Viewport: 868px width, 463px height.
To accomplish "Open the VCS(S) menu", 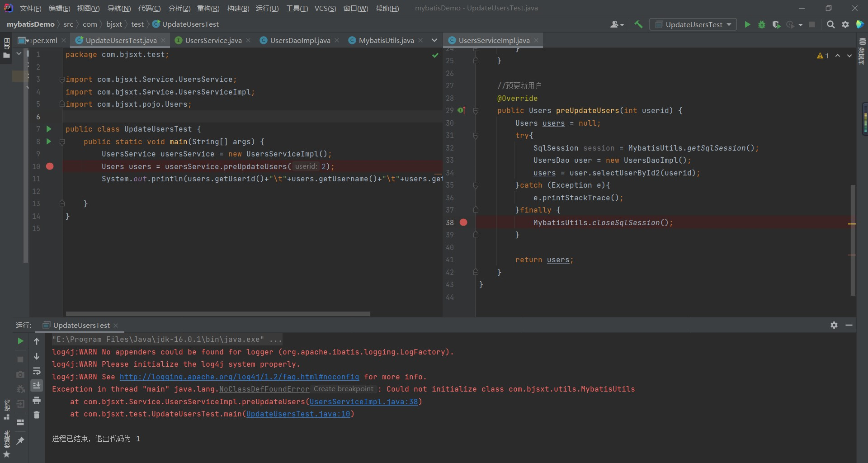I will pos(325,8).
